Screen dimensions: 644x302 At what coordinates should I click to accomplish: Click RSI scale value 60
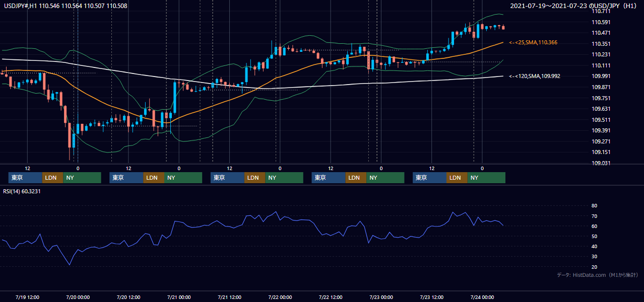point(594,226)
